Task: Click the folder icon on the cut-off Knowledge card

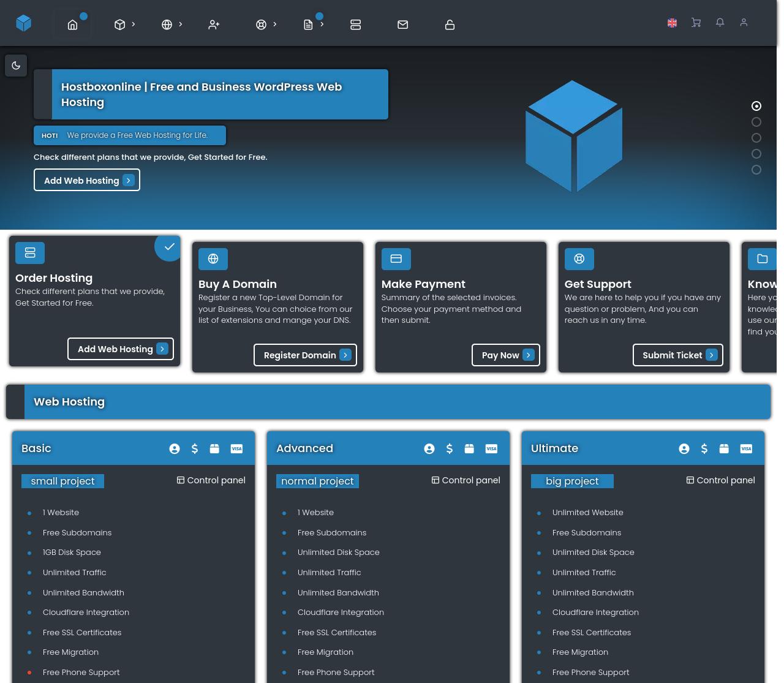Action: coord(763,258)
